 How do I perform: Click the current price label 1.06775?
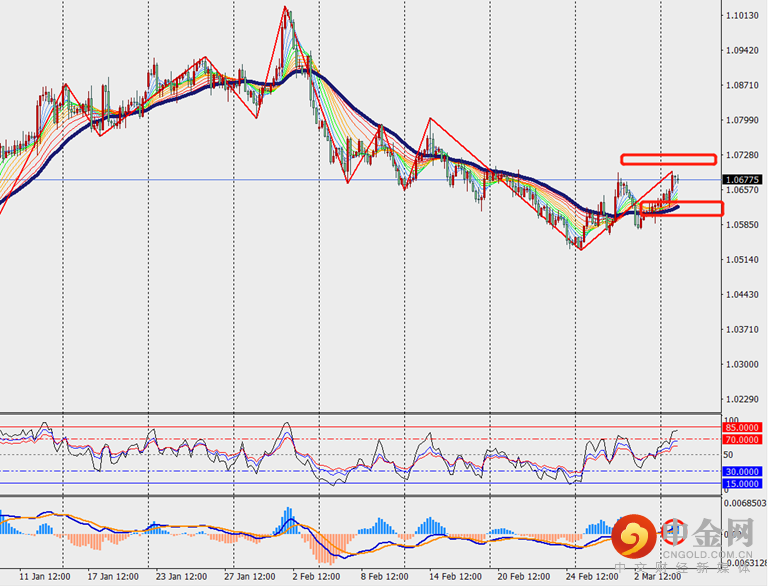tap(741, 180)
